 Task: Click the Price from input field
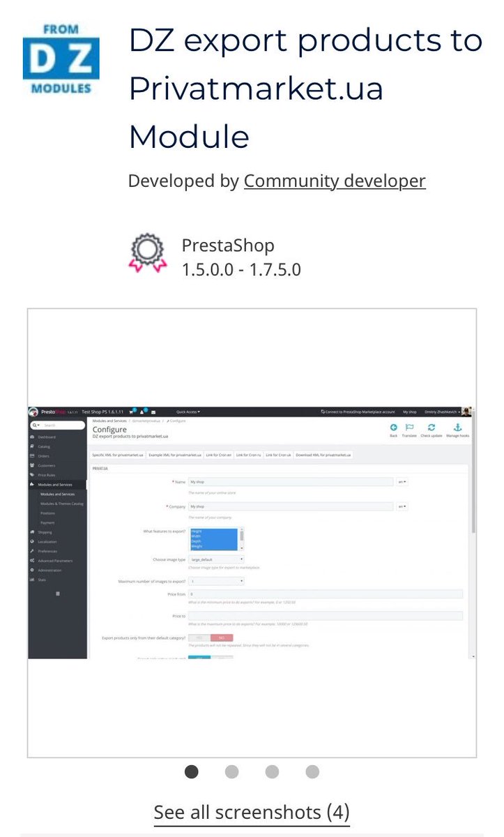(x=326, y=594)
